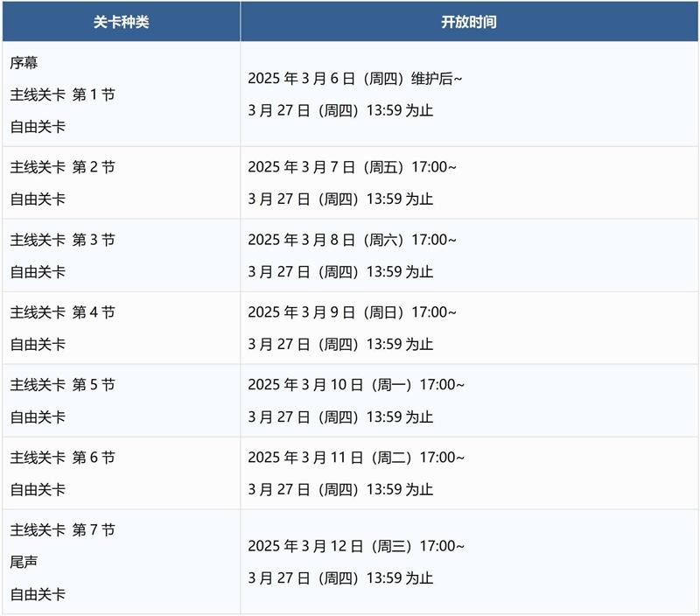Image resolution: width=700 pixels, height=616 pixels.
Task: Click the 开放时间 column header
Action: pos(469,22)
